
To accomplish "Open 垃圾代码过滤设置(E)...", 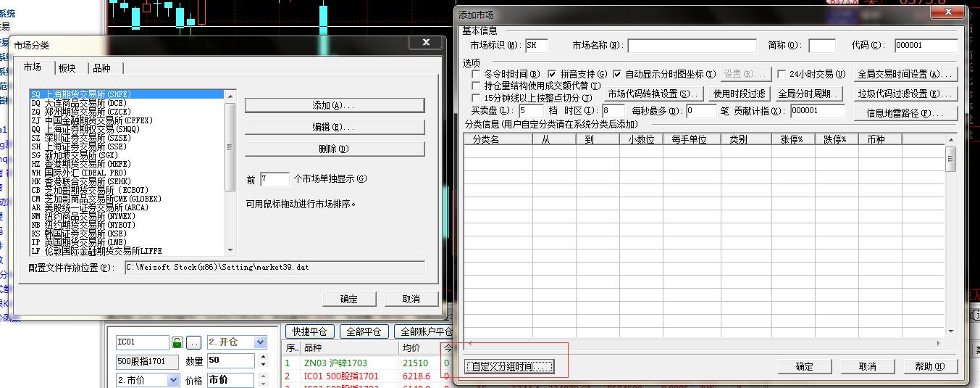I will (x=907, y=94).
